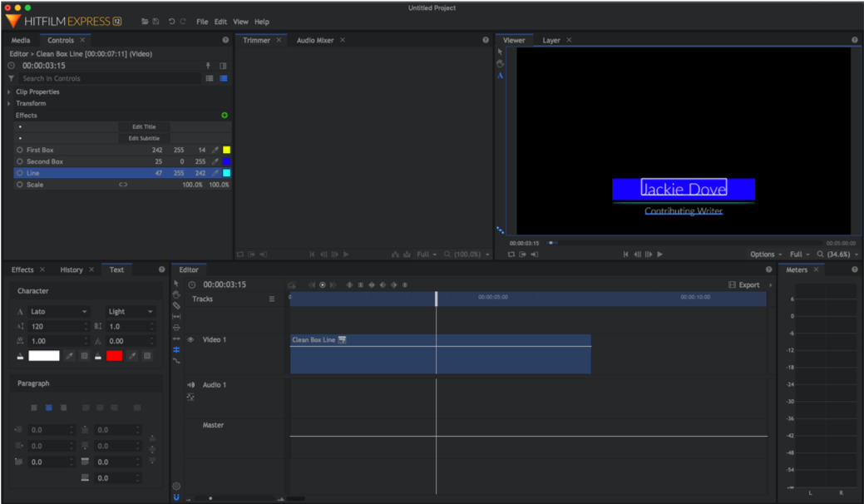Click the undo arrow icon
Screen dimensions: 864x504
coord(171,22)
